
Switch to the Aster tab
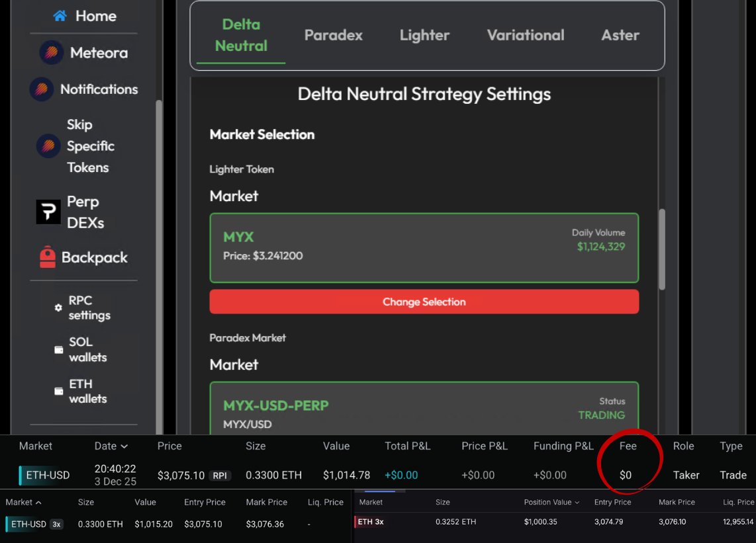tap(620, 35)
